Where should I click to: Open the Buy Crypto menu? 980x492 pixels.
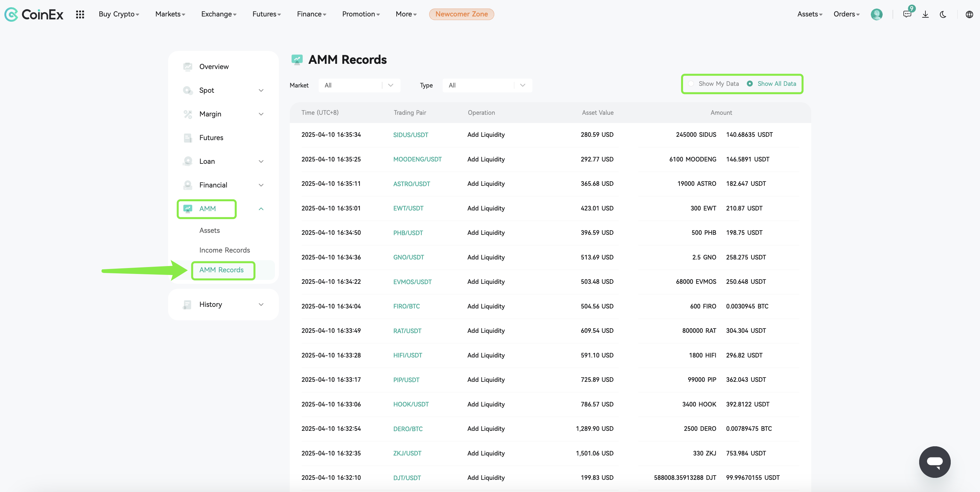(x=119, y=14)
